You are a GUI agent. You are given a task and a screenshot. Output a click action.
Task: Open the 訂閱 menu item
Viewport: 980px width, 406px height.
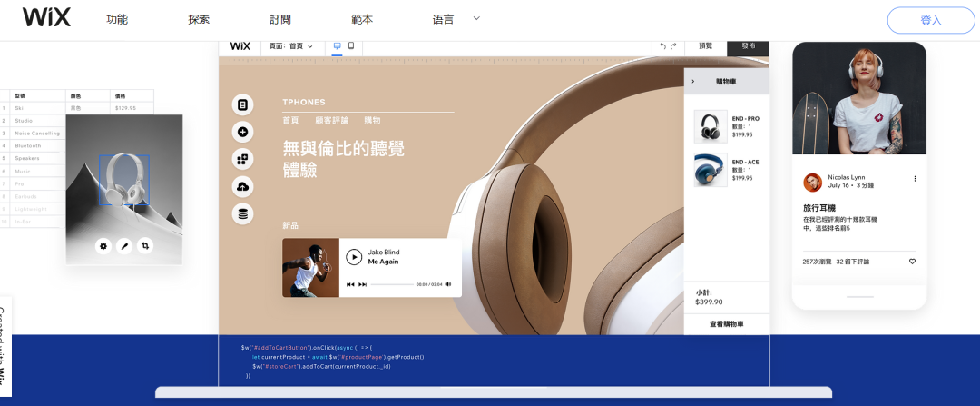(280, 19)
